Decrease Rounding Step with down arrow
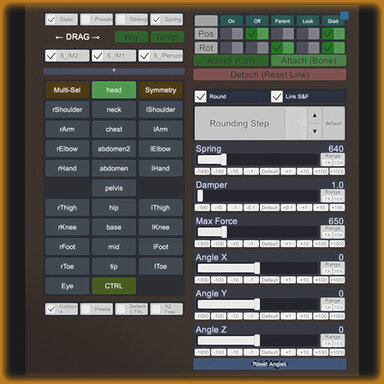 click(314, 131)
